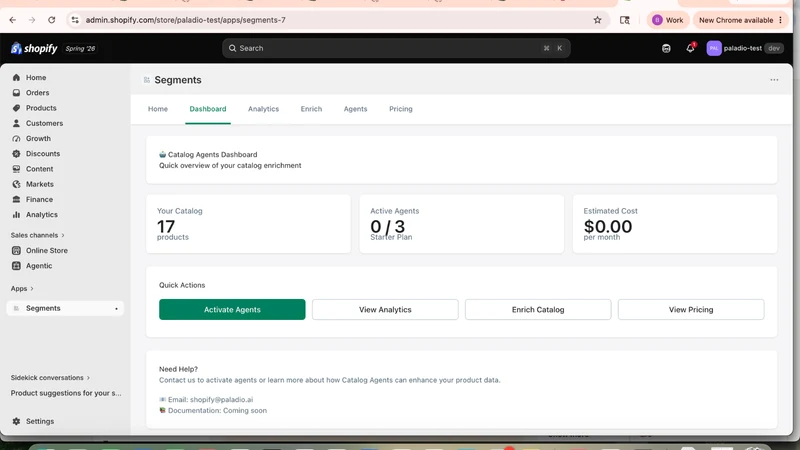Reload the page

tap(52, 20)
